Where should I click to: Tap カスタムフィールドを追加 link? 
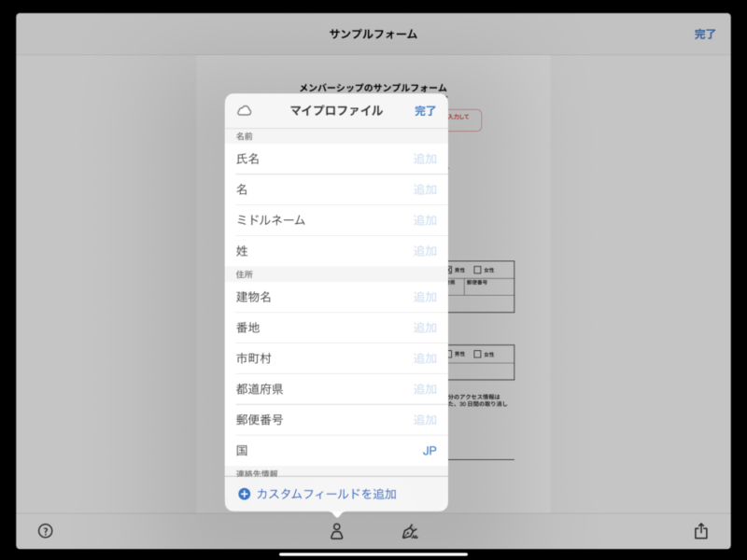pos(326,494)
